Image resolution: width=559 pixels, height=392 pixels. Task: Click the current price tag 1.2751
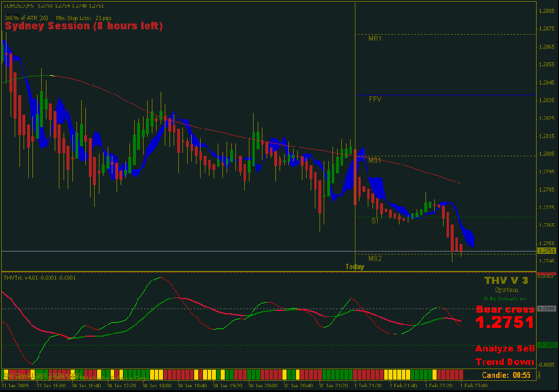click(547, 251)
